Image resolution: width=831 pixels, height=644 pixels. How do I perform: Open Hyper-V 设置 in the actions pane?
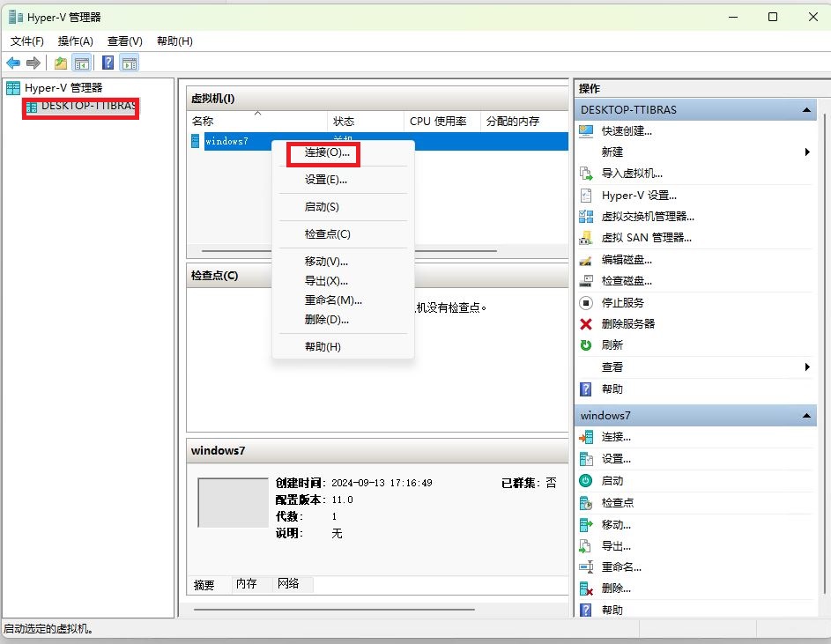(639, 196)
